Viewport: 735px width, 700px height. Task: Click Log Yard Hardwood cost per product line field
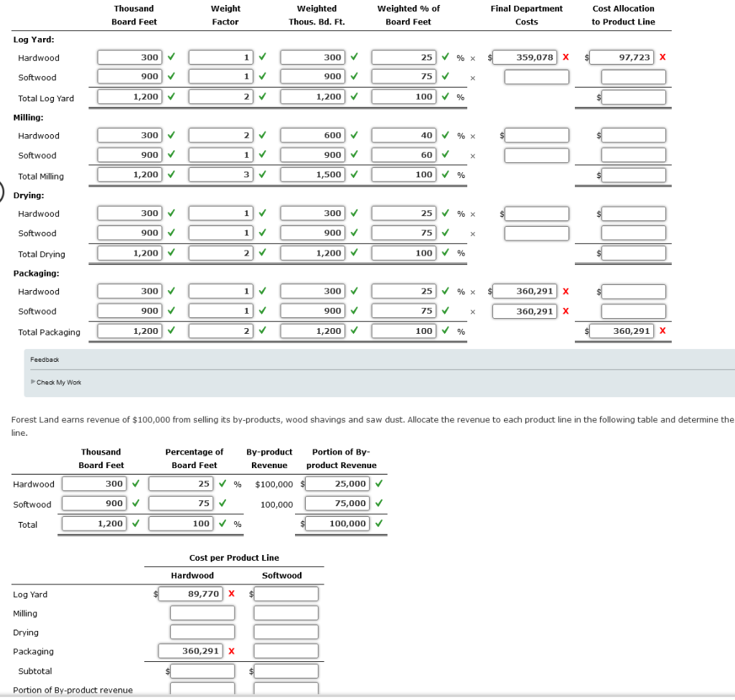190,594
